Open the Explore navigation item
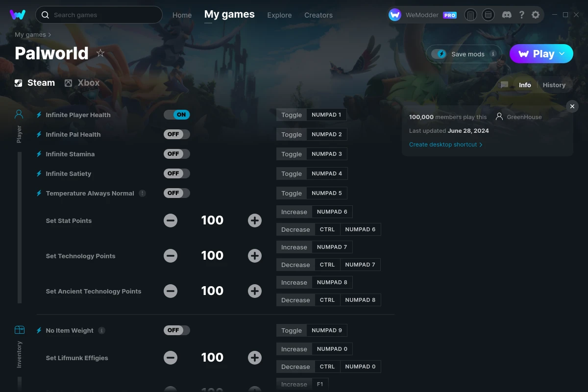The height and width of the screenshot is (392, 588). [279, 15]
